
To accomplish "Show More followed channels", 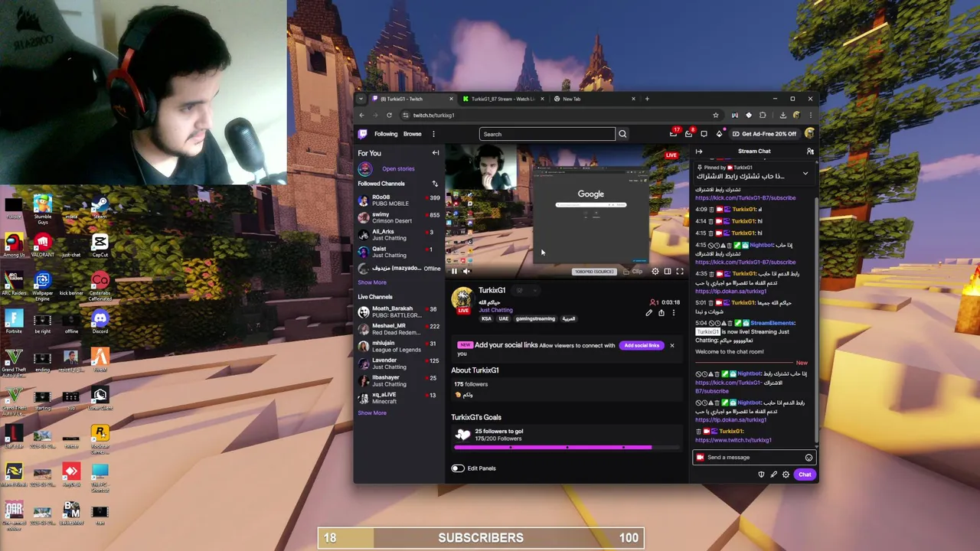I will coord(372,282).
